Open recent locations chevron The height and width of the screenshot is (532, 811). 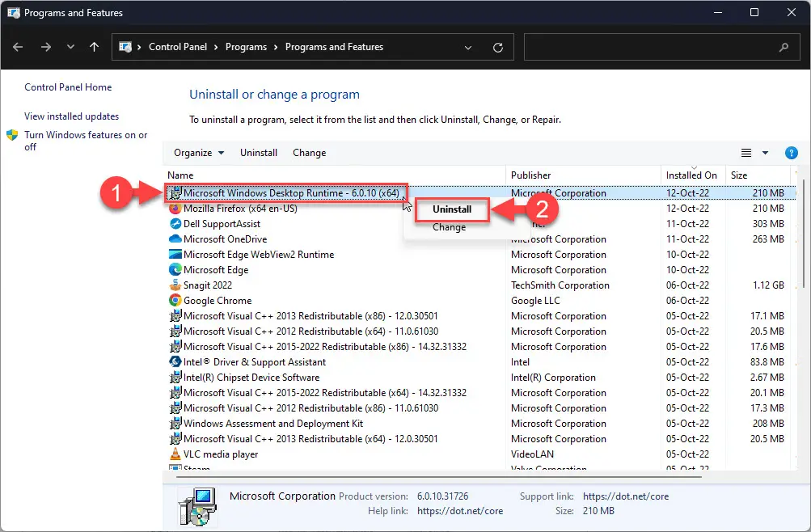coord(70,47)
